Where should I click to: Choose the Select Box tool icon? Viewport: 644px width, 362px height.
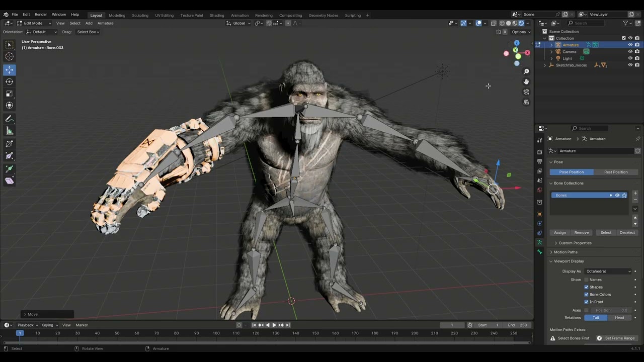10,45
